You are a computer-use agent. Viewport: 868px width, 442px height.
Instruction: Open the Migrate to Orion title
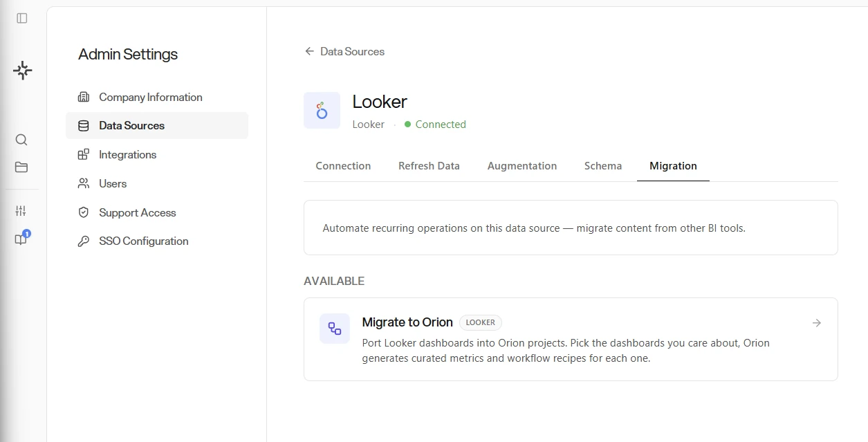click(x=407, y=322)
